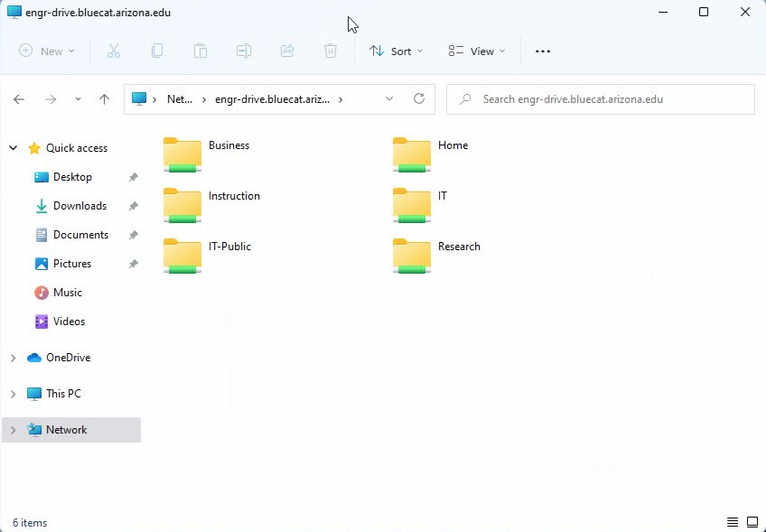Click the computer icon in address bar
Screen dimensions: 766x532
[139, 99]
